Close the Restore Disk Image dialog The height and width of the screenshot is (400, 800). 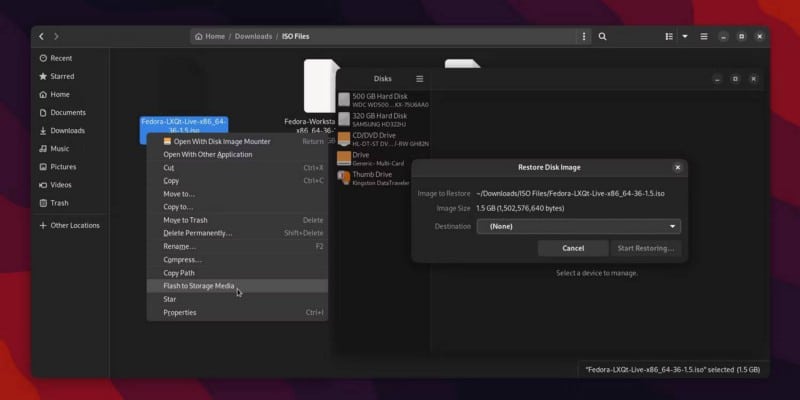[678, 167]
